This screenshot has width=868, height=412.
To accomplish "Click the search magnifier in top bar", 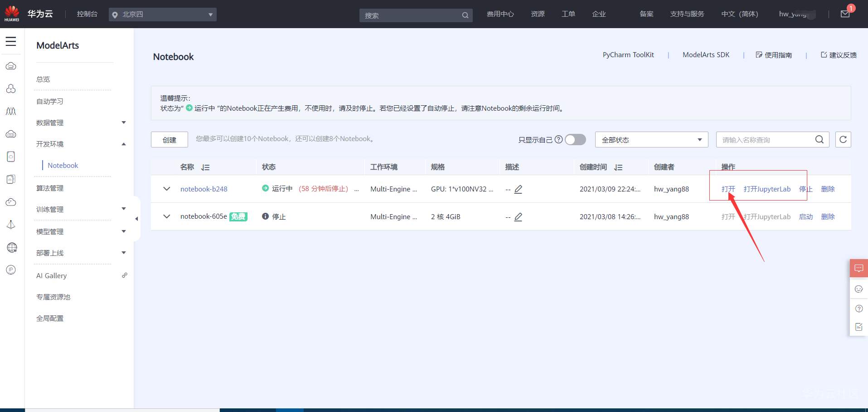I will pyautogui.click(x=465, y=15).
